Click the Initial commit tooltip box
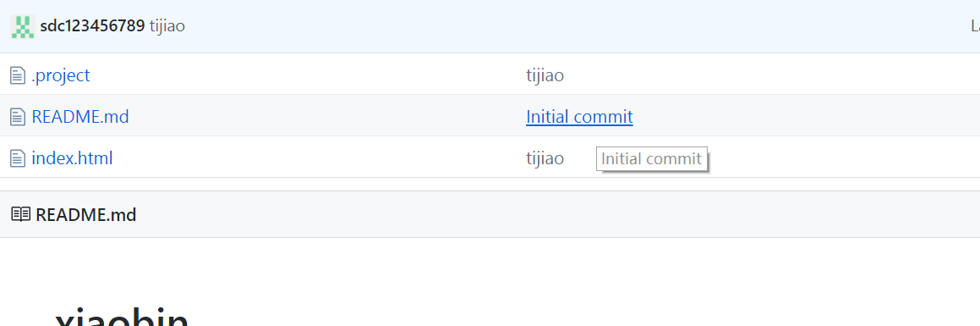 (651, 159)
